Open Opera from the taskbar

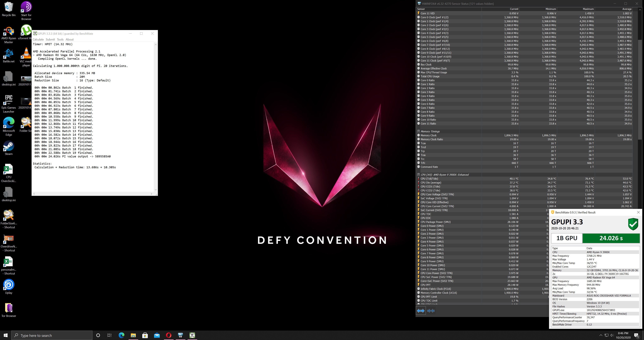[x=169, y=335]
